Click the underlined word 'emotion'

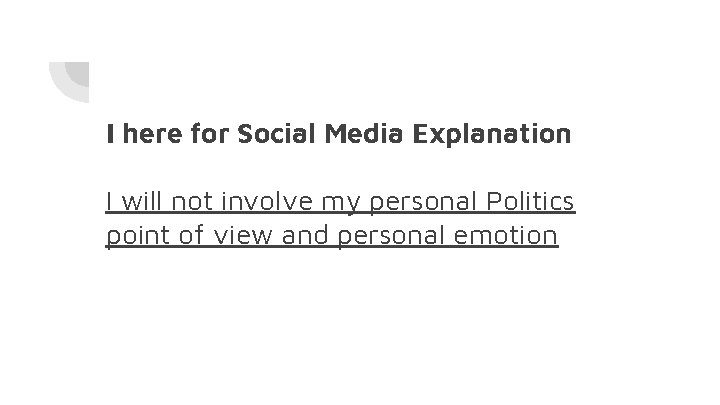coord(501,236)
